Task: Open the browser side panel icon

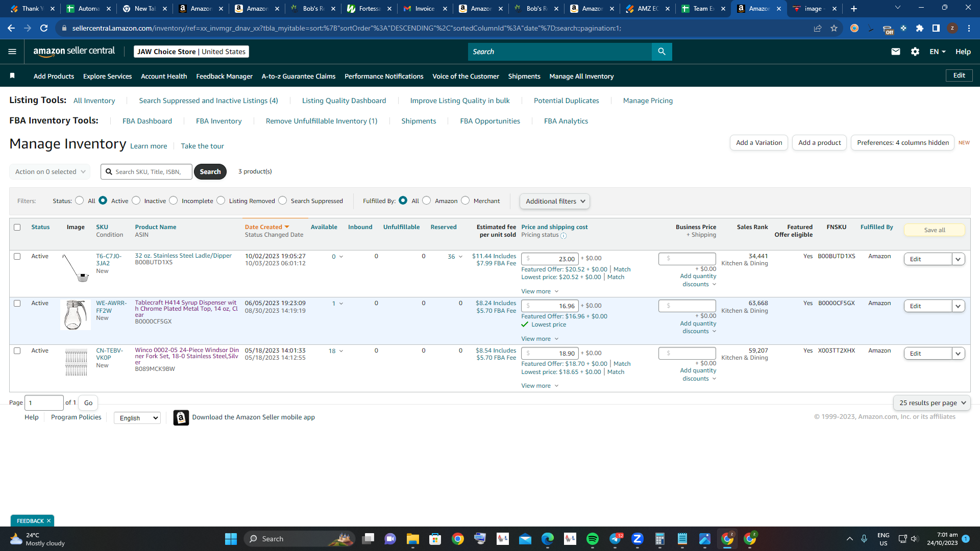Action: pyautogui.click(x=936, y=28)
